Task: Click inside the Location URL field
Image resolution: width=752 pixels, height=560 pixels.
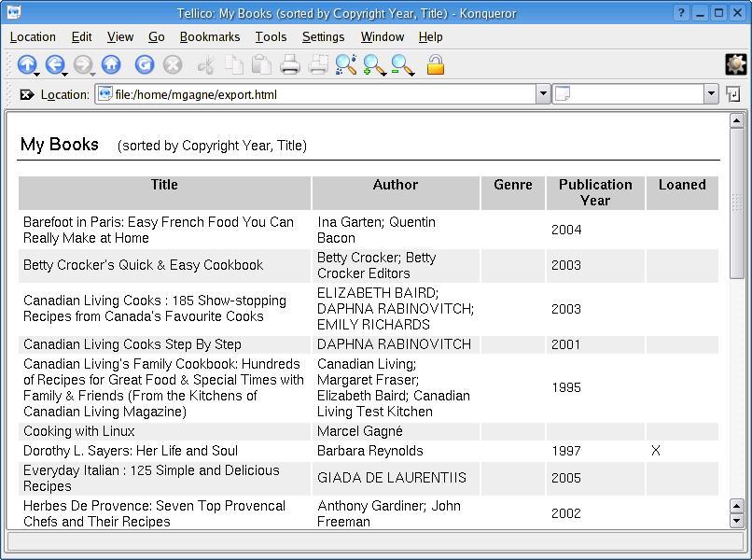Action: pos(317,94)
